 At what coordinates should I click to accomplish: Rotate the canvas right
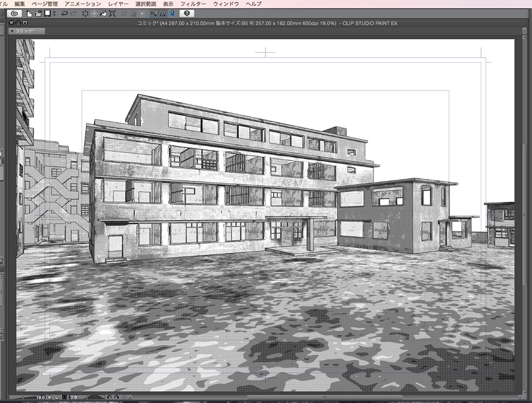coord(117,397)
